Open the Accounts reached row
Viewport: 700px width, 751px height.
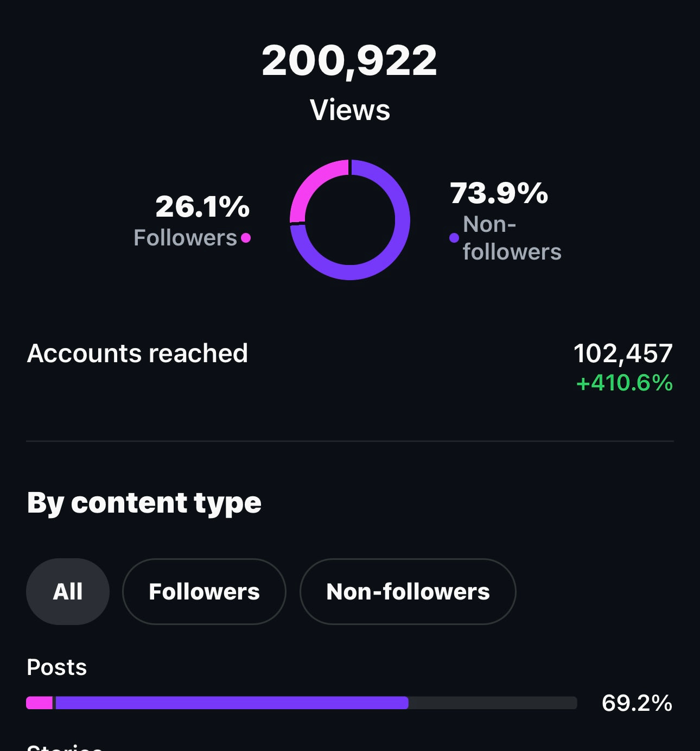pyautogui.click(x=137, y=354)
